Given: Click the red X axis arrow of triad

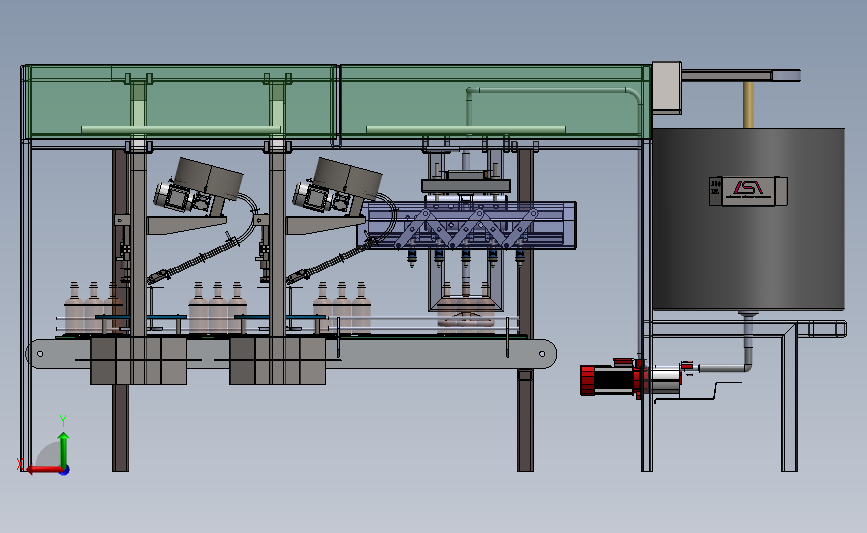Looking at the screenshot, I should 44,469.
